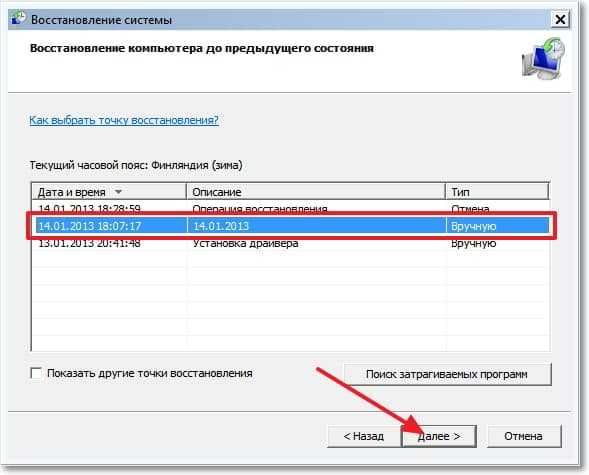589x475 pixels.
Task: Open 'Как выбрать точку восстановления?' help link
Action: click(x=124, y=120)
